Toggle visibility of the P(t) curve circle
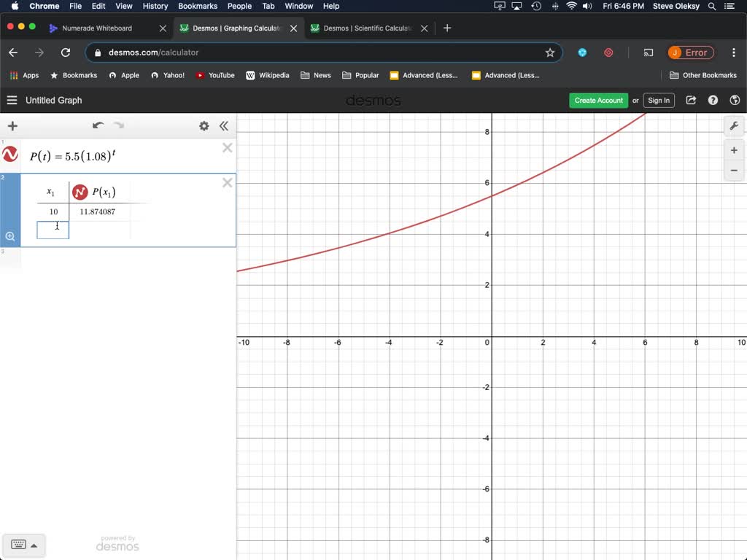 [x=10, y=154]
